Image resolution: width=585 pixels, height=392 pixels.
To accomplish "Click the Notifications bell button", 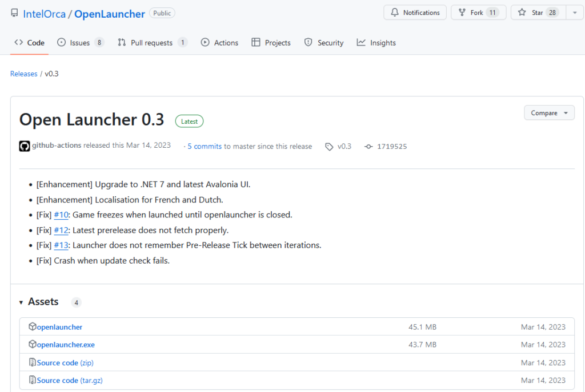I will (x=415, y=13).
